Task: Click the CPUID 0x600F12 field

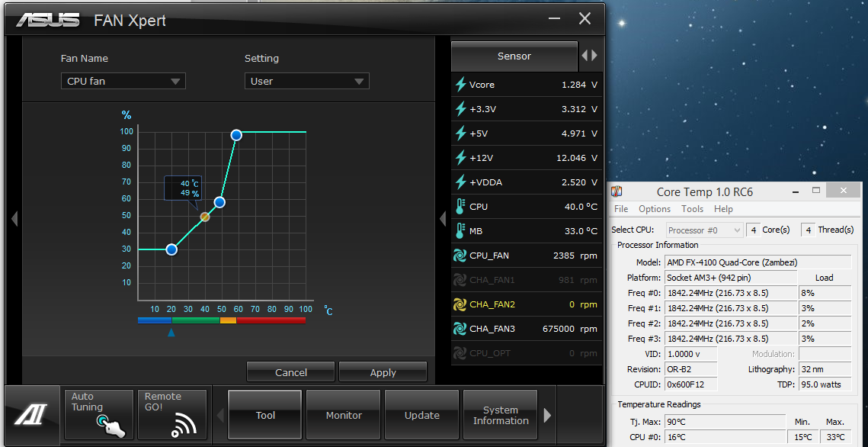Action: [x=691, y=384]
